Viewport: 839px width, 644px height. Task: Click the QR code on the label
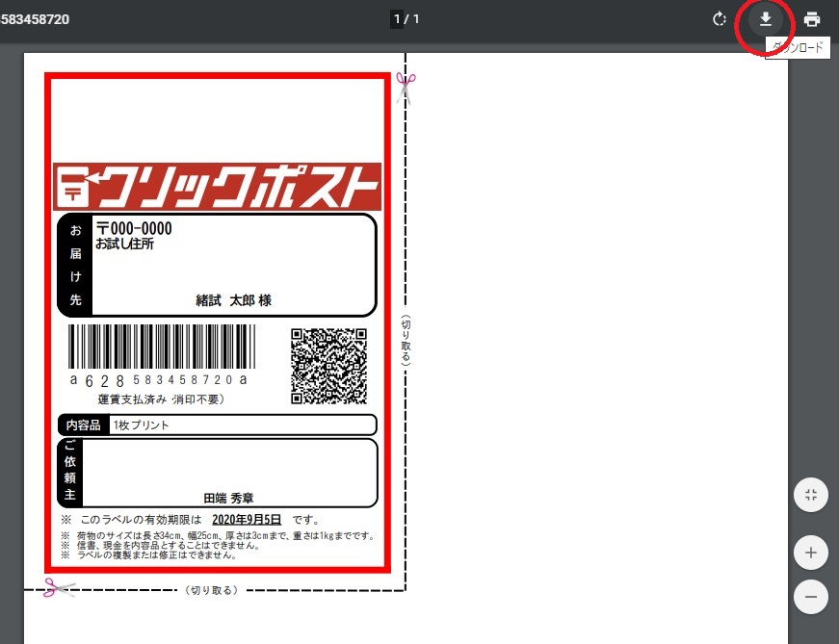pos(328,366)
